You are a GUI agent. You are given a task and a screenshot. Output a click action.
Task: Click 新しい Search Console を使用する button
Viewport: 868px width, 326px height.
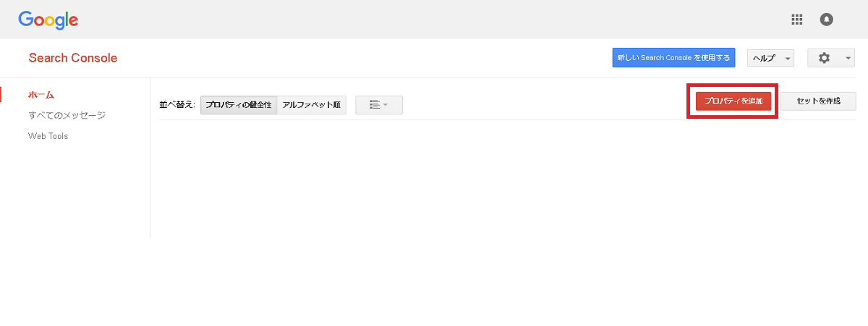pyautogui.click(x=673, y=58)
